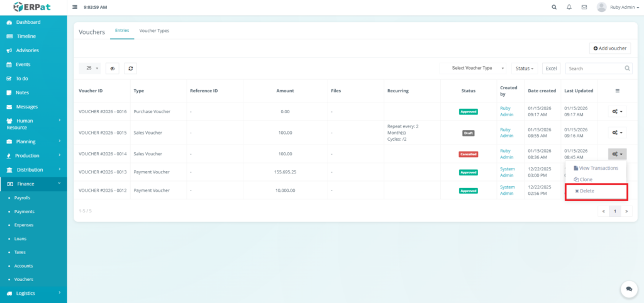This screenshot has width=644, height=303.
Task: Expand Distribution menu in sidebar
Action: click(33, 170)
